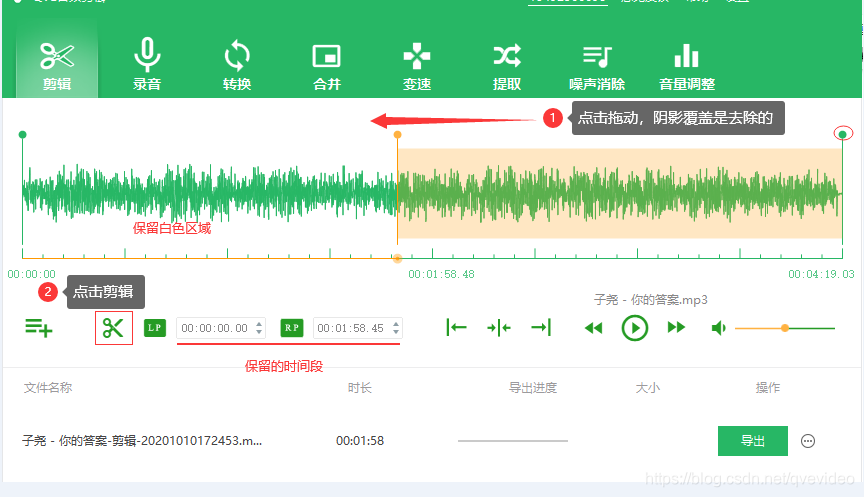Click the 文件名称 column header
The width and height of the screenshot is (864, 497).
48,388
